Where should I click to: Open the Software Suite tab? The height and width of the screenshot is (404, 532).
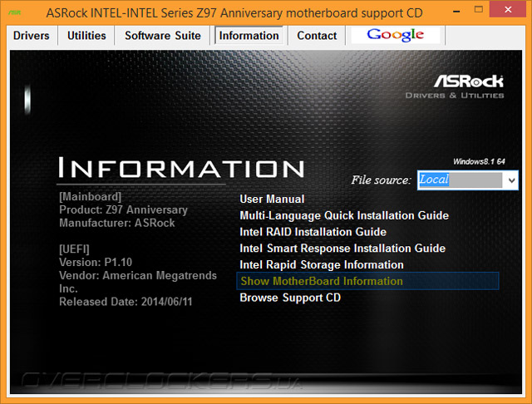[163, 36]
